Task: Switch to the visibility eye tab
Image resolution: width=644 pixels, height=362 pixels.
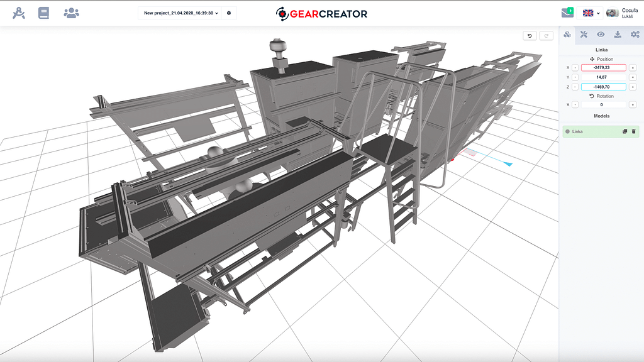Action: click(601, 35)
